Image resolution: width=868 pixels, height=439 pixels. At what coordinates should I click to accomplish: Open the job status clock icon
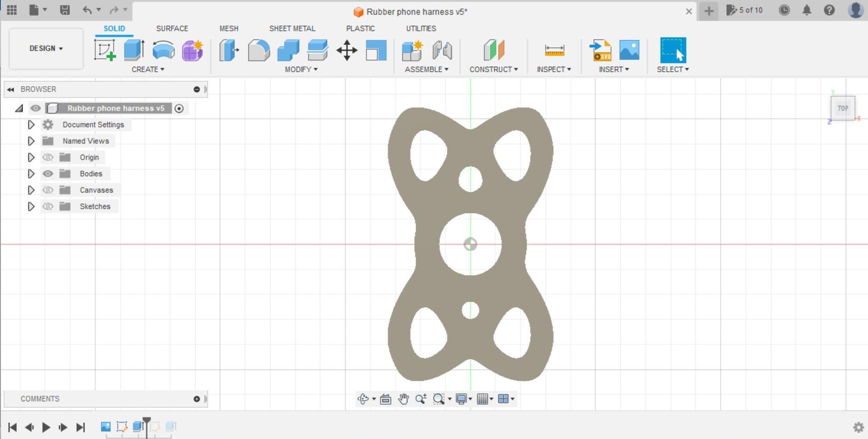784,10
